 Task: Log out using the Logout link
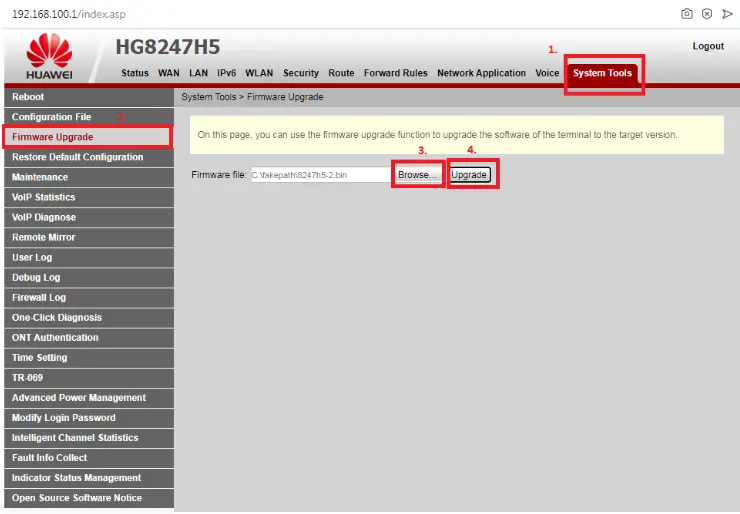tap(708, 46)
